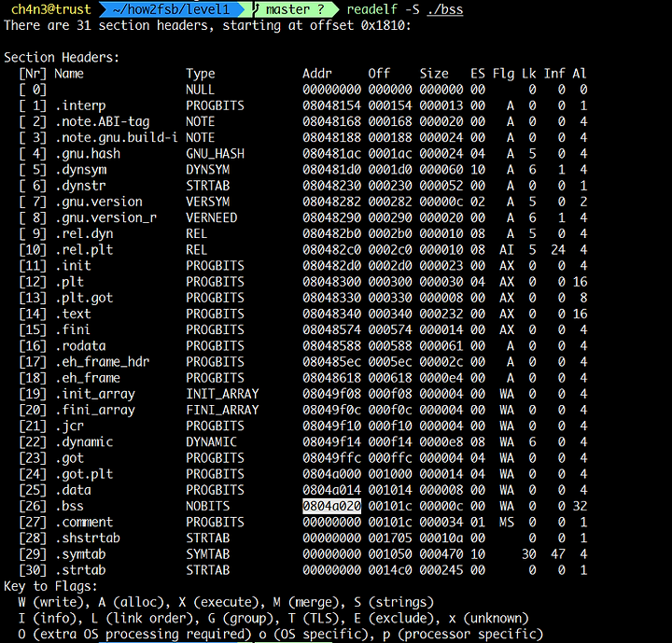
Task: Select the .rel.plt section name
Action: [84, 249]
